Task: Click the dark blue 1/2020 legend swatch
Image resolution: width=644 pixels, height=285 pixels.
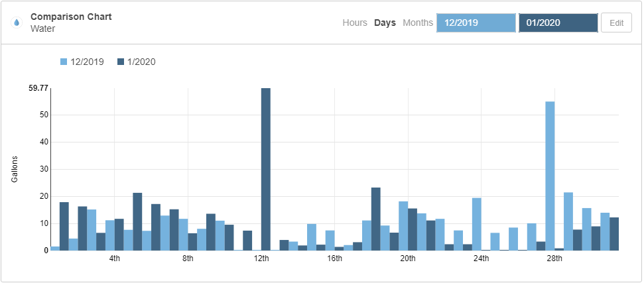Action: [x=121, y=62]
